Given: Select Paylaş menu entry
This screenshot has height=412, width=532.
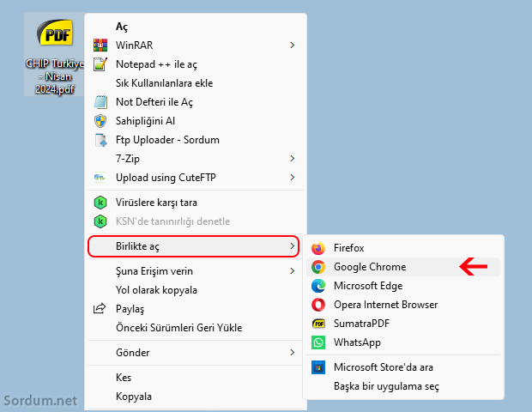Looking at the screenshot, I should pyautogui.click(x=195, y=309).
